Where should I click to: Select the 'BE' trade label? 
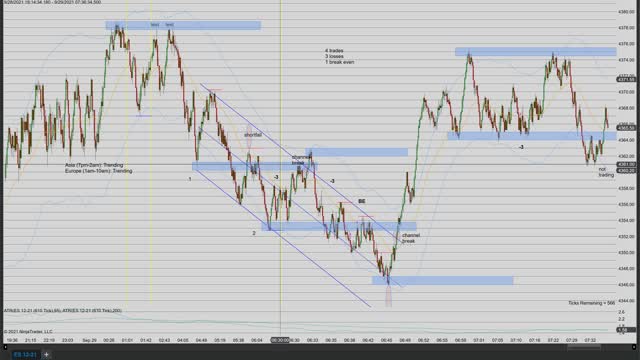coord(362,201)
